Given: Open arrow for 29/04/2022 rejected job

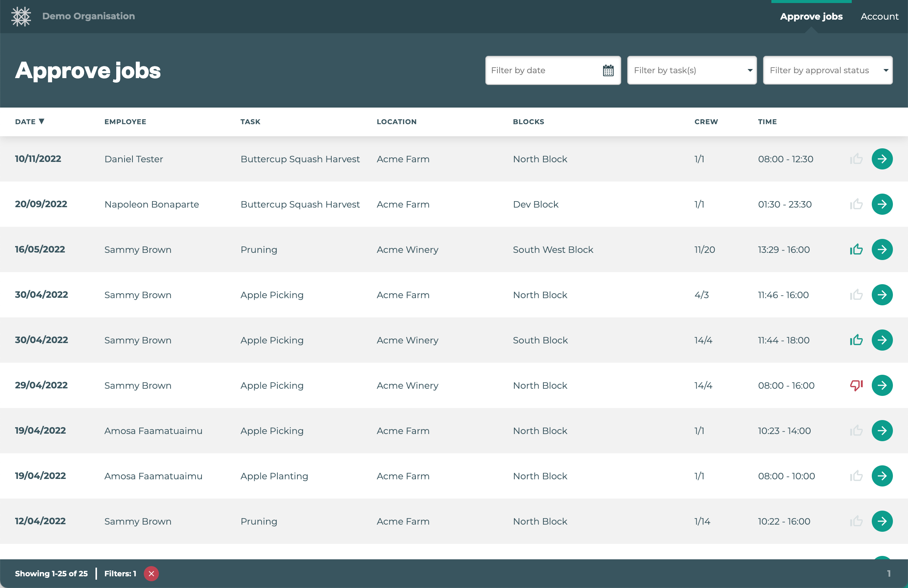Looking at the screenshot, I should (x=882, y=385).
